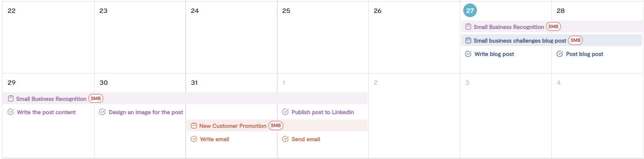Complete the Design an image task checkmark
Viewport: 644px width, 159px height.
[x=103, y=112]
